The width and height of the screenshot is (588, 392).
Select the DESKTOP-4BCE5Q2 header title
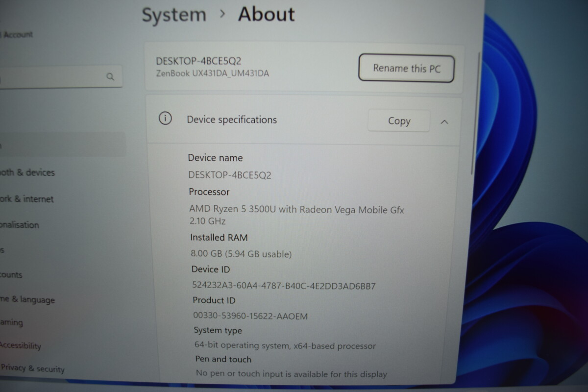pos(198,61)
